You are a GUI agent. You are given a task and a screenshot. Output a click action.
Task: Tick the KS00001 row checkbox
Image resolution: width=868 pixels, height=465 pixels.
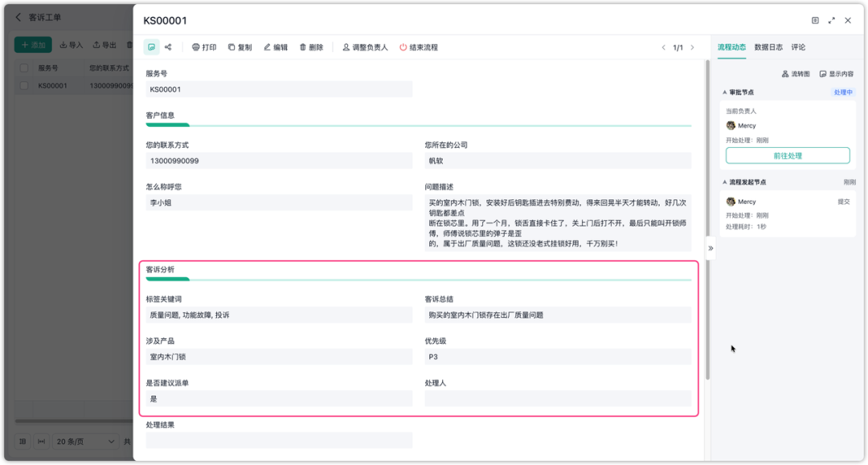point(24,86)
